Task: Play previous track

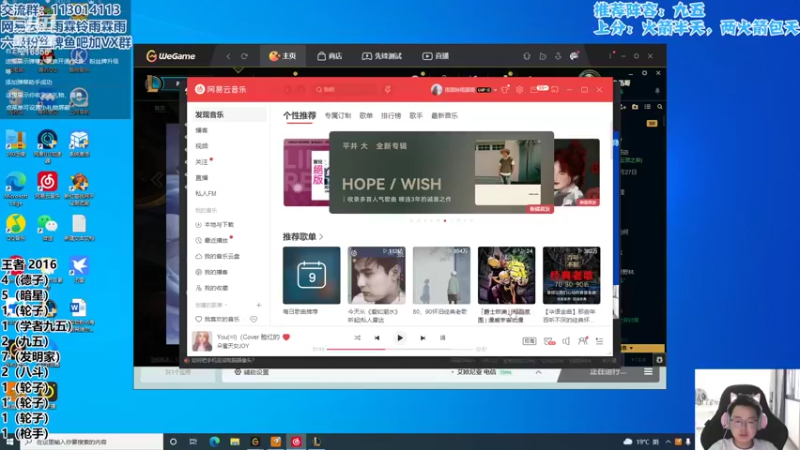Action: pyautogui.click(x=377, y=338)
